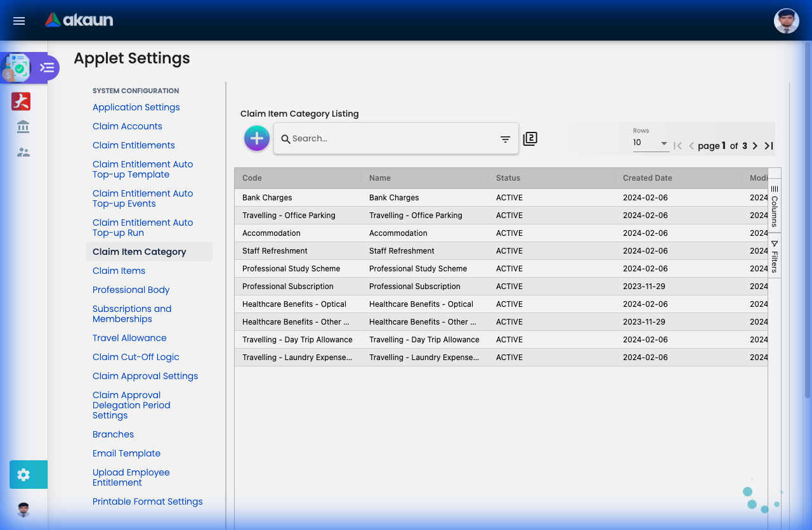Viewport: 812px width, 530px height.
Task: Open Claim Approval Settings
Action: (x=145, y=376)
